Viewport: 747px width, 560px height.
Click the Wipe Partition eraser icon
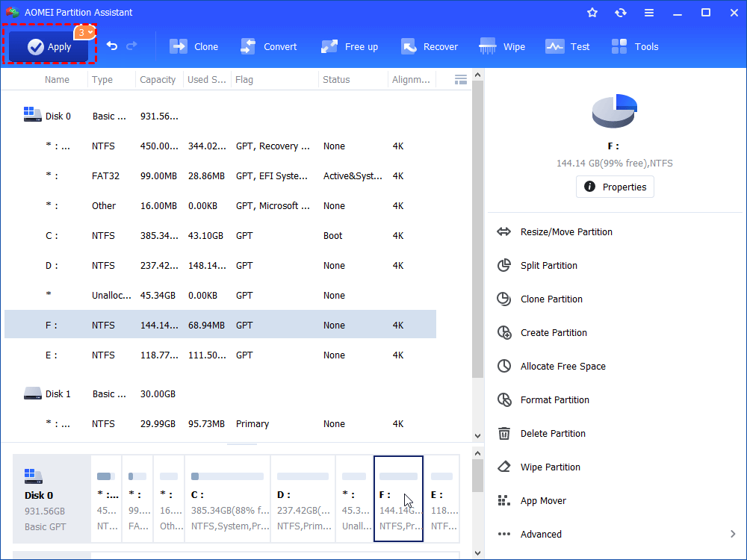tap(504, 467)
